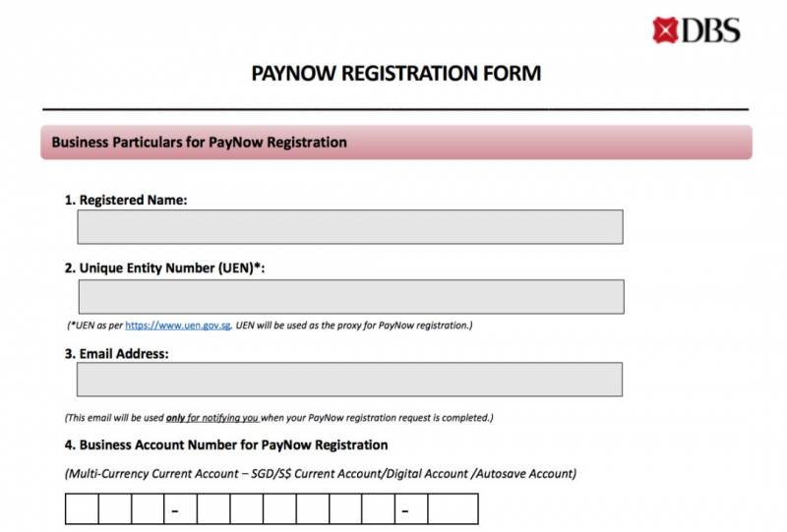Click the PAYNOW REGISTRATION FORM title
The height and width of the screenshot is (532, 787).
(396, 74)
